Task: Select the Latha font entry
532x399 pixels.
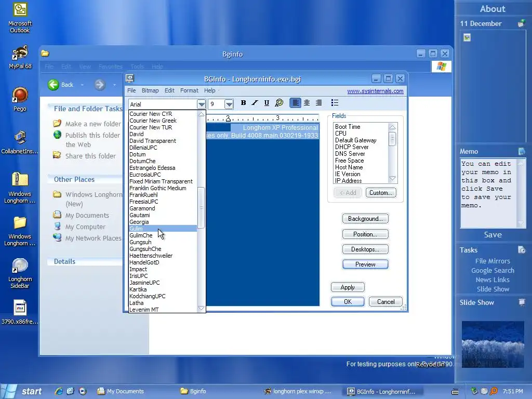Action: [163, 303]
